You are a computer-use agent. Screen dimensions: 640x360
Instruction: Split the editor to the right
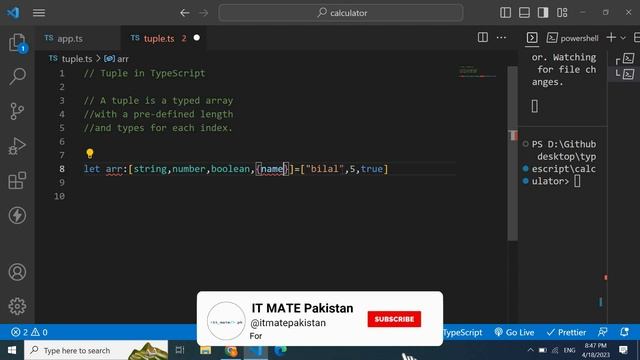pyautogui.click(x=483, y=38)
